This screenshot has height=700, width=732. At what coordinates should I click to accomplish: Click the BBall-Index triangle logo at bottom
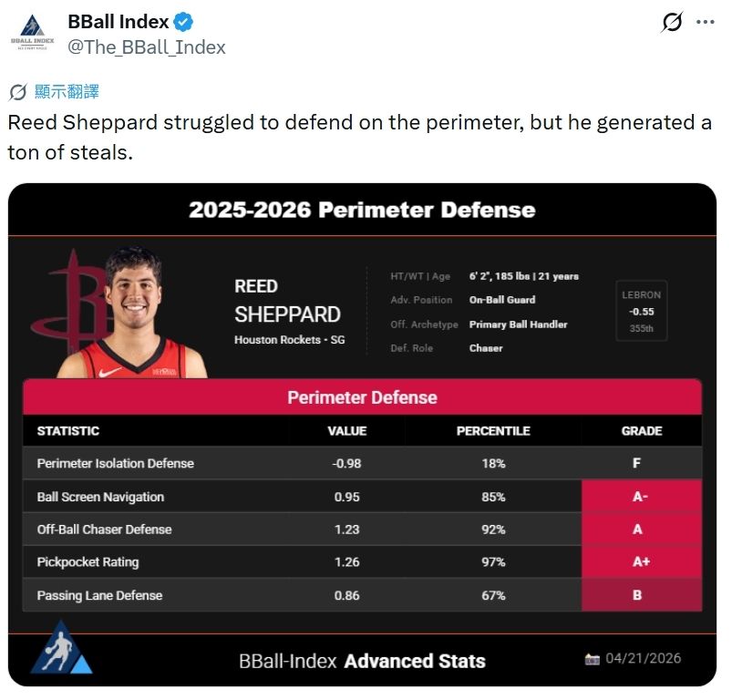61,649
